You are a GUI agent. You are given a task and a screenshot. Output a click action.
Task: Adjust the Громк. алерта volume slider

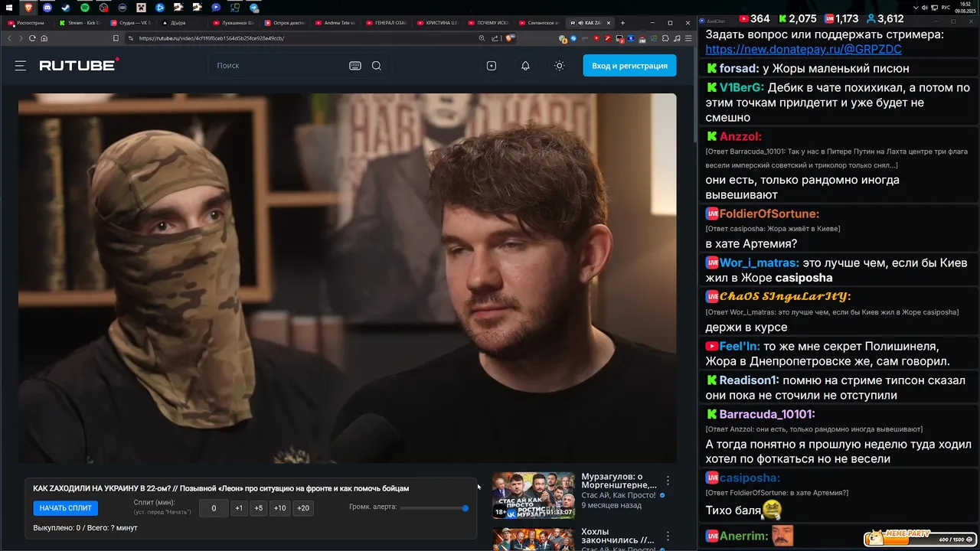(x=433, y=508)
